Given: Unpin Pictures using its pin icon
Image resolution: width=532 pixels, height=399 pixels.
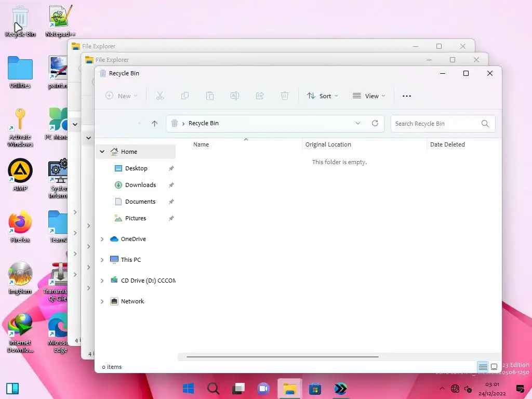Looking at the screenshot, I should [x=171, y=218].
